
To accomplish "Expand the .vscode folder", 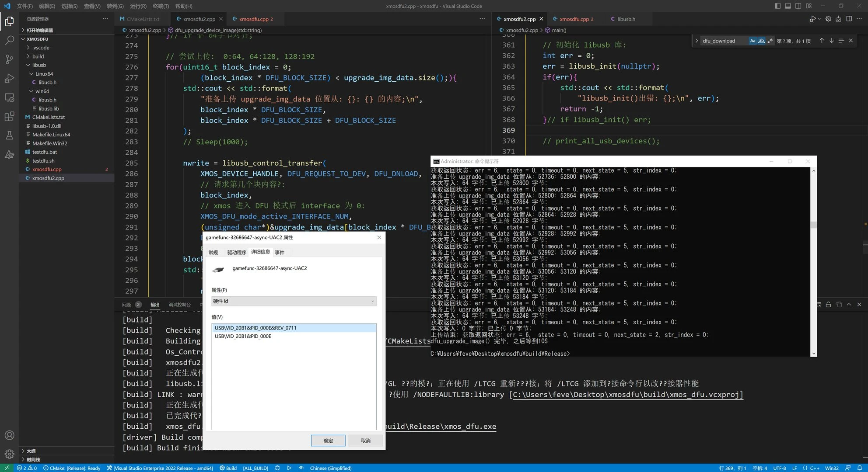I will pos(40,48).
